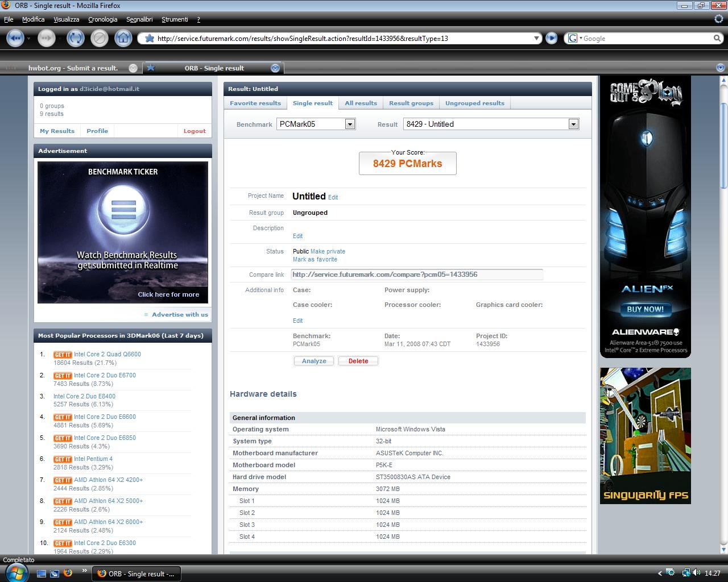This screenshot has width=728, height=582.
Task: Open the Result 8429 - Untitled dropdown
Action: [x=491, y=124]
